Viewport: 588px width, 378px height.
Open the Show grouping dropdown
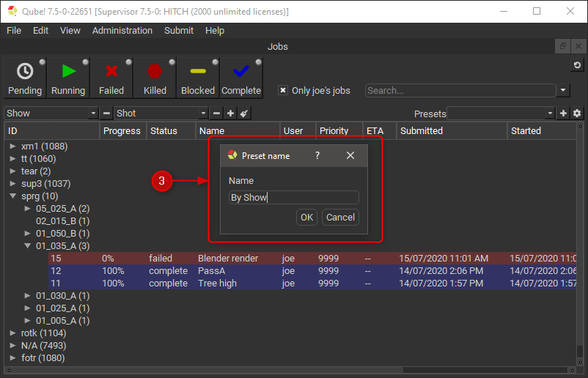(51, 114)
